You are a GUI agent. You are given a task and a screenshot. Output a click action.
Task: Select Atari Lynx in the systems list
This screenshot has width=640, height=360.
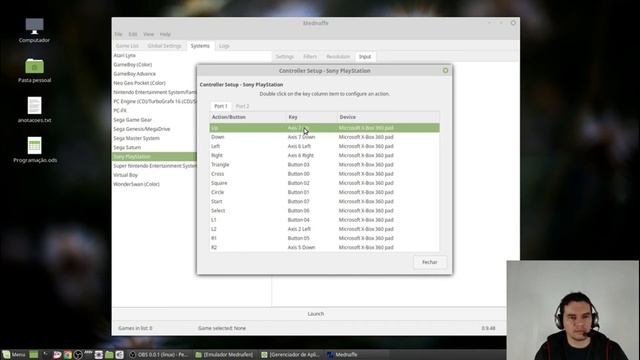click(x=124, y=55)
